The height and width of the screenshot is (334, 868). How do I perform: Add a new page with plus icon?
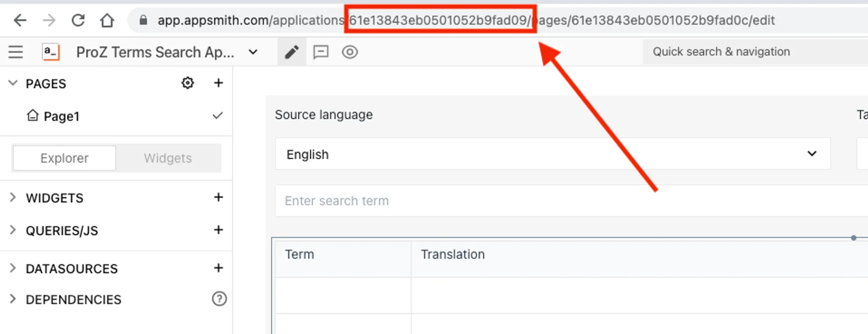coord(218,83)
